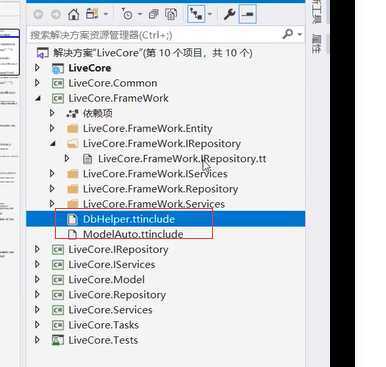Click the open folder icon of LiveCore.FrameWork.IRepository
Image resolution: width=386 pixels, height=367 pixels.
point(72,144)
